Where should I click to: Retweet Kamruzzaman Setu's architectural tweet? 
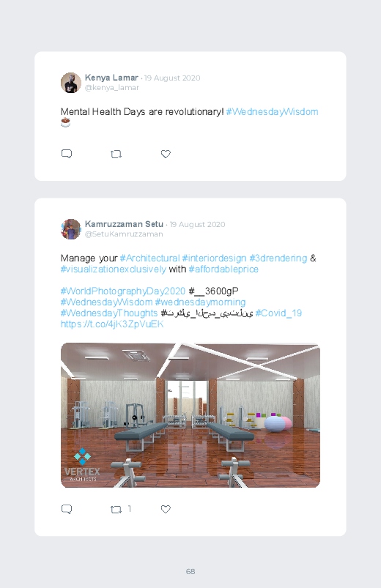[116, 509]
